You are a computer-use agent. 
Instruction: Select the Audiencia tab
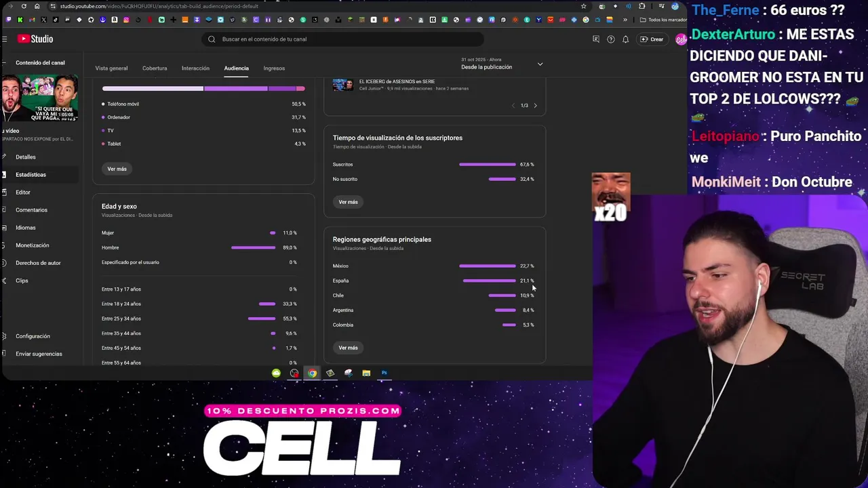237,68
